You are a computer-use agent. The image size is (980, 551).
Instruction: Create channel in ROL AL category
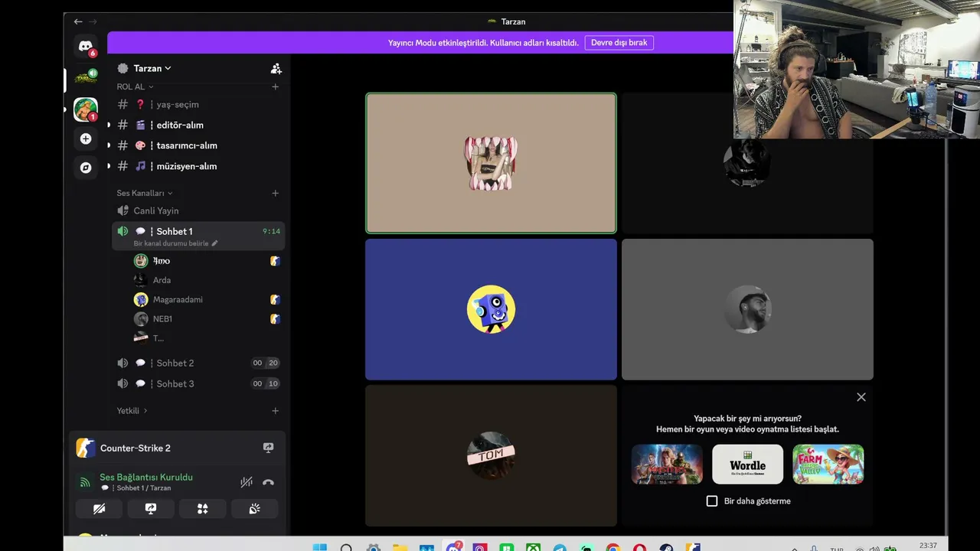coord(276,87)
